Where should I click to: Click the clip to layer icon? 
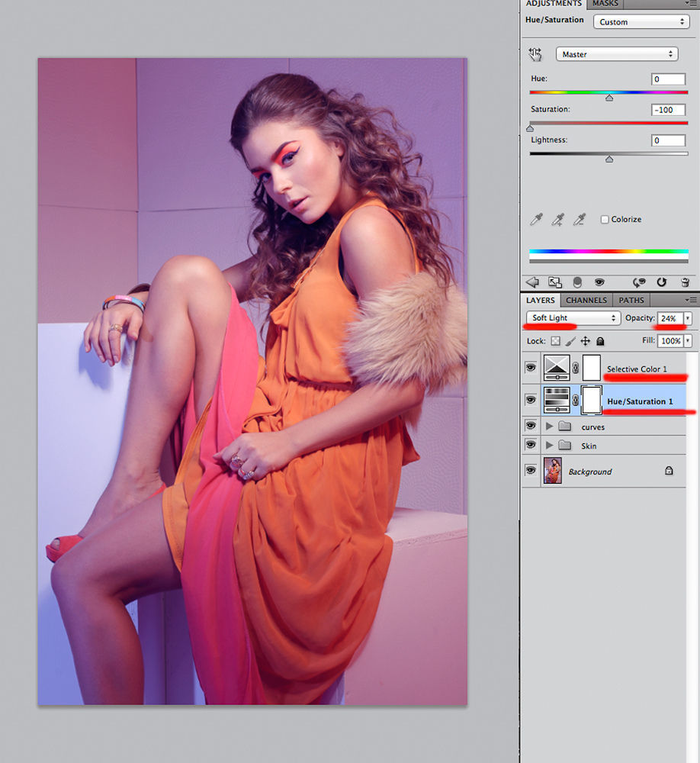(x=576, y=282)
